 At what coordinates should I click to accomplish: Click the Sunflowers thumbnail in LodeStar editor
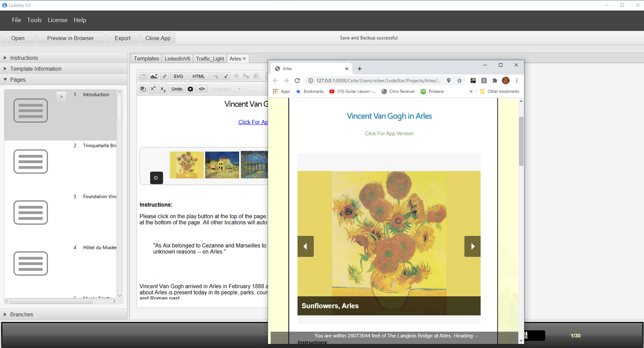pyautogui.click(x=187, y=165)
